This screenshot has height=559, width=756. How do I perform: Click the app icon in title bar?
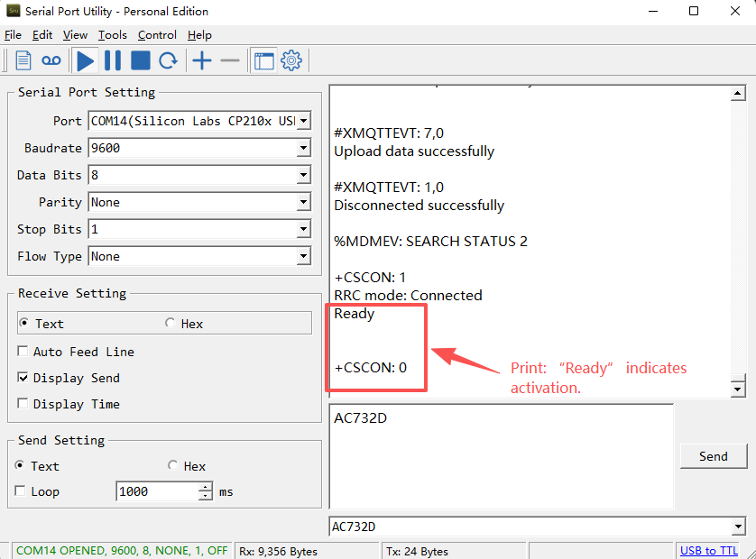[x=13, y=11]
